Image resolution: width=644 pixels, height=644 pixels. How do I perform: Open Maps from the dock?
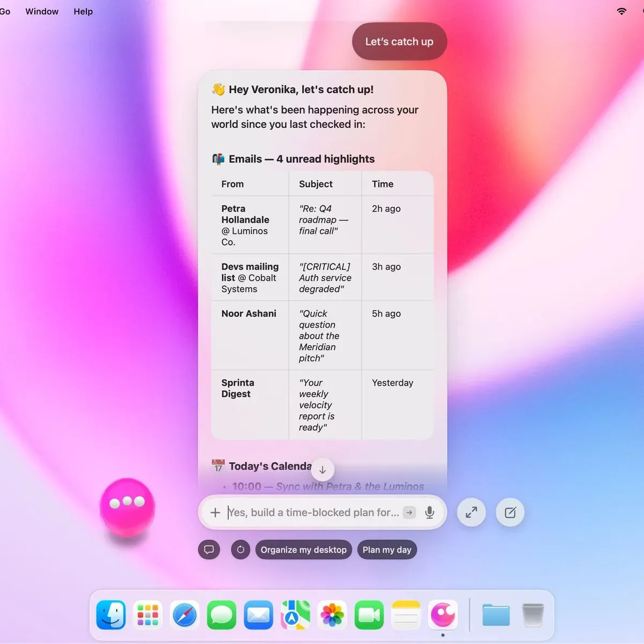click(x=295, y=614)
